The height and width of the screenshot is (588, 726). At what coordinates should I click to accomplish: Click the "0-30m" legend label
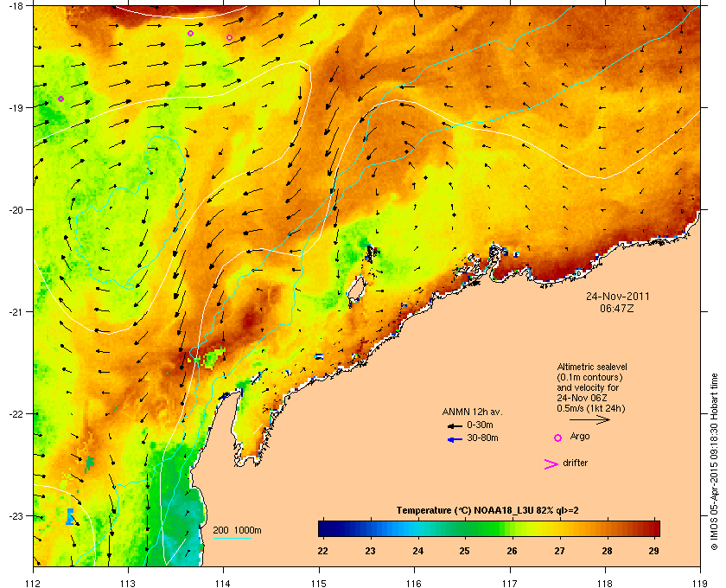pos(480,425)
